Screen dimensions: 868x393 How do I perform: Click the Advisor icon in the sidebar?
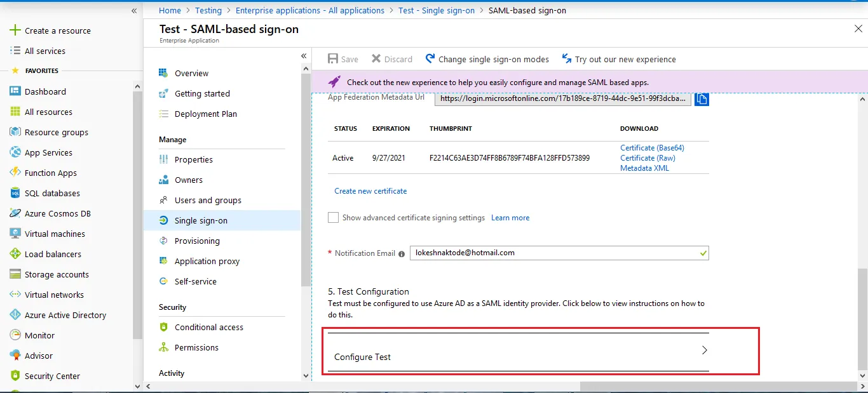point(15,356)
